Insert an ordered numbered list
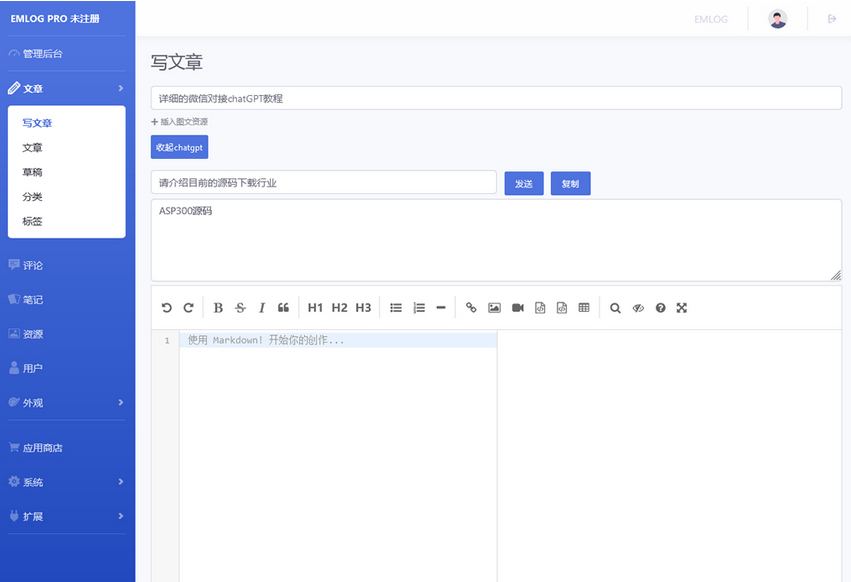This screenshot has width=851, height=582. (x=419, y=308)
